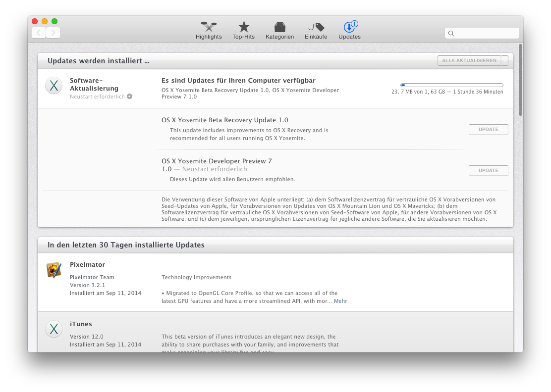The image size is (551, 392).
Task: Click the Software-Aktualisierung OS X icon
Action: (x=54, y=85)
